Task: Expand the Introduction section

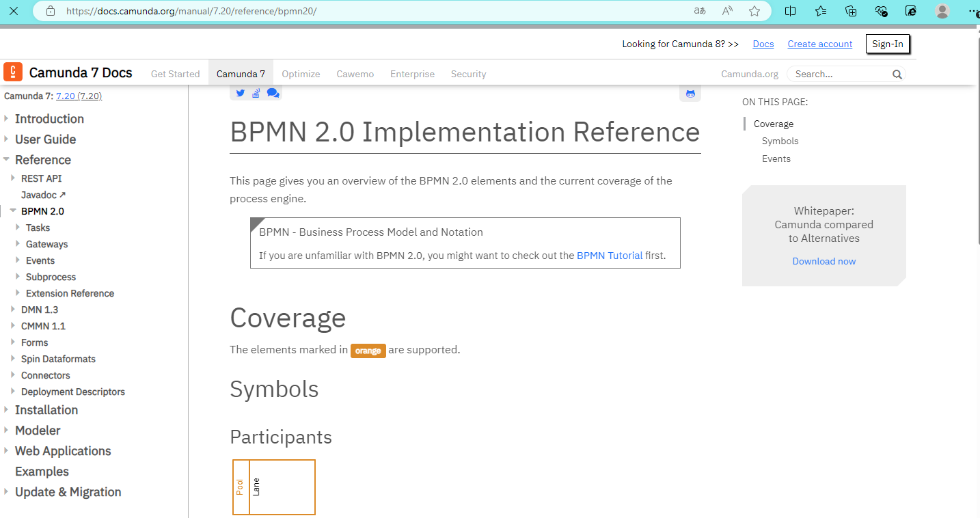Action: click(x=6, y=119)
